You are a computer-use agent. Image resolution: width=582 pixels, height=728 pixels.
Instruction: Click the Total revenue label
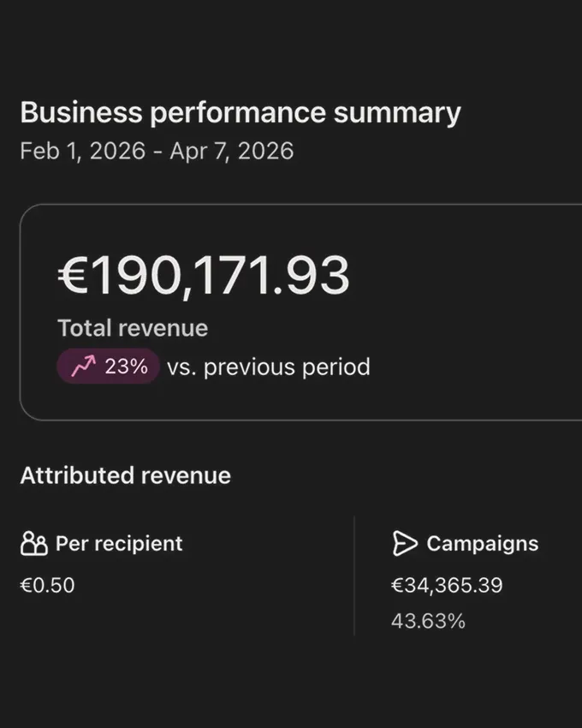(132, 327)
